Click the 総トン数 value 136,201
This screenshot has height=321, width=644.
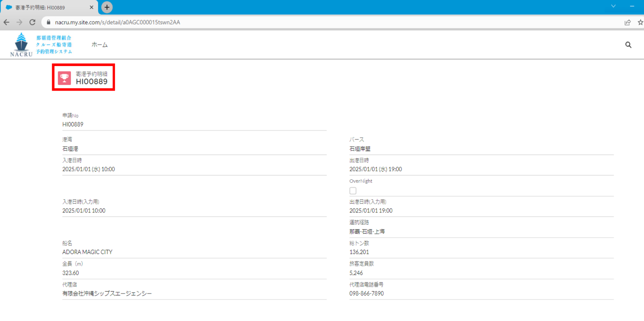359,252
